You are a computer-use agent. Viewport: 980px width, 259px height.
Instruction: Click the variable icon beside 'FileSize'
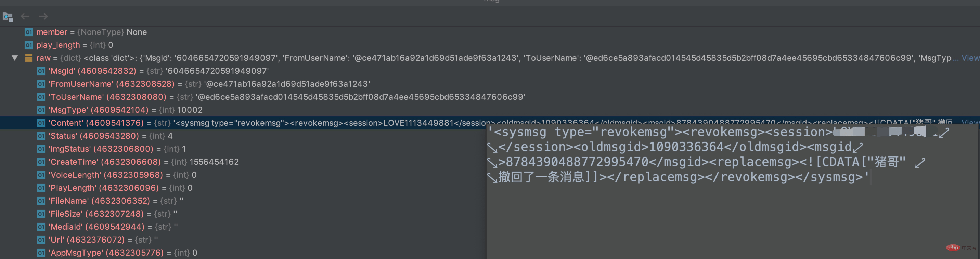click(x=41, y=214)
